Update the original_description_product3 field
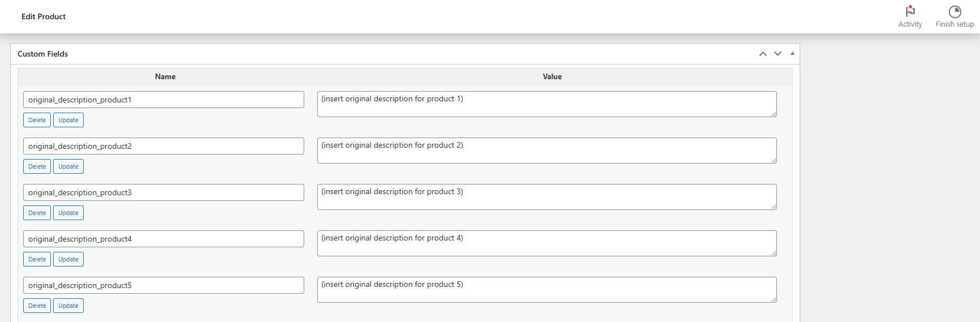This screenshot has width=980, height=322. (68, 213)
